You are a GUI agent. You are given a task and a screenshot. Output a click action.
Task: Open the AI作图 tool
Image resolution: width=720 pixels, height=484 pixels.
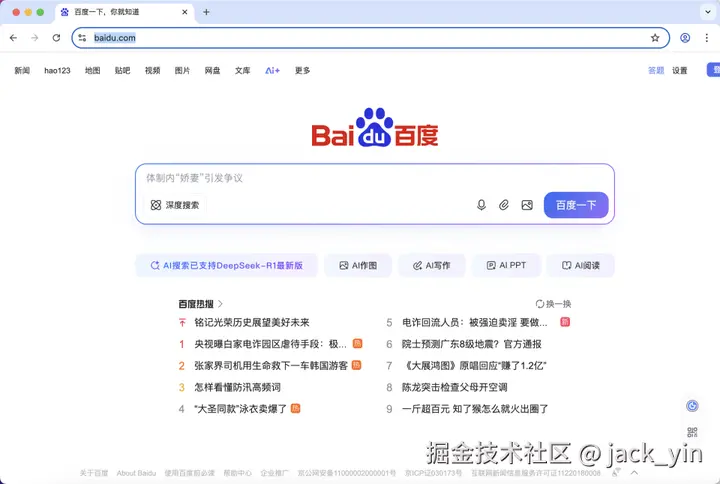358,265
